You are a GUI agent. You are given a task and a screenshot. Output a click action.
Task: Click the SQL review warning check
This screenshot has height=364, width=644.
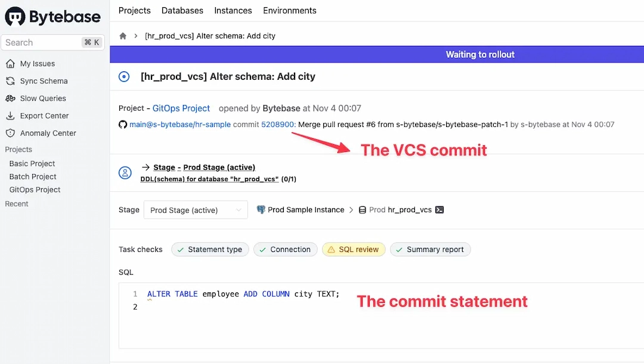pyautogui.click(x=354, y=250)
